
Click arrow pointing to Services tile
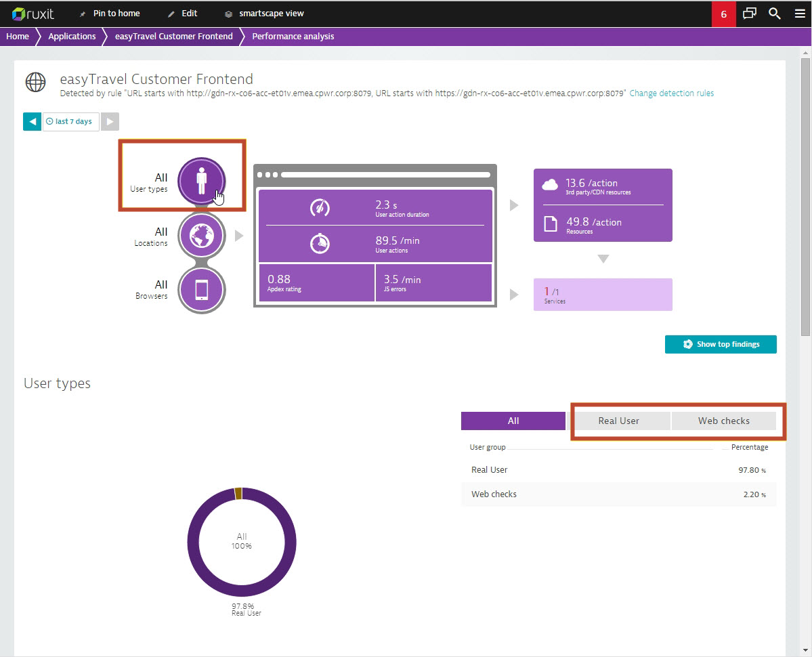tap(514, 295)
